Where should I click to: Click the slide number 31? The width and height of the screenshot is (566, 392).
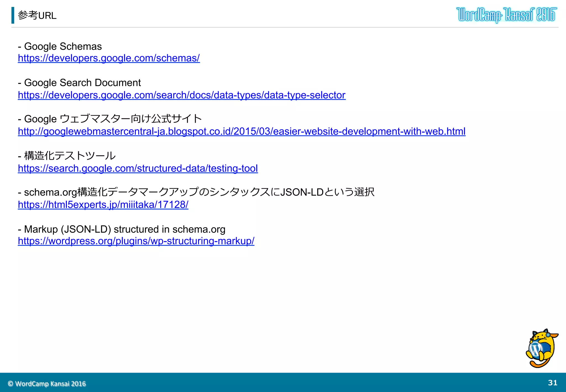click(x=553, y=383)
